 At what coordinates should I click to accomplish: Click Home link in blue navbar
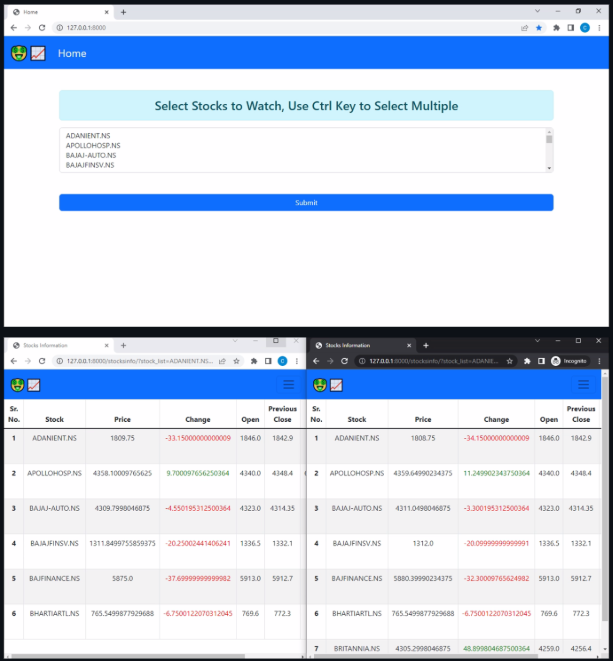[72, 54]
